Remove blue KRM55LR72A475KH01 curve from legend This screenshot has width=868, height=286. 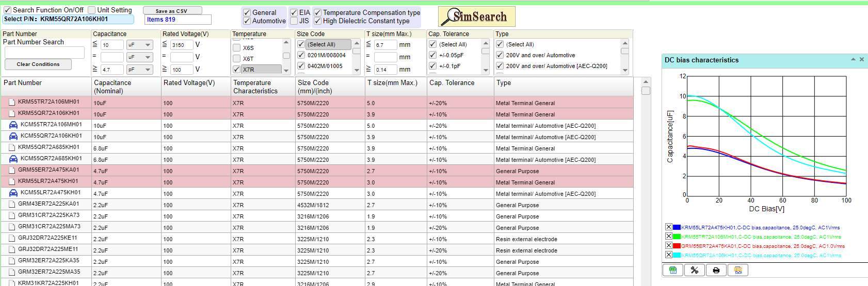point(669,227)
